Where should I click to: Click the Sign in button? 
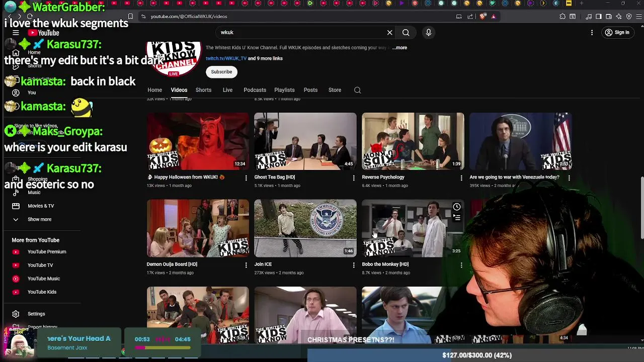pyautogui.click(x=617, y=33)
